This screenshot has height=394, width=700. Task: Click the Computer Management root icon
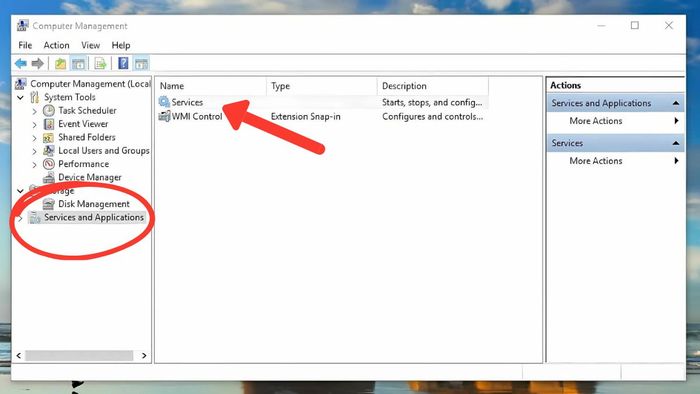point(21,83)
